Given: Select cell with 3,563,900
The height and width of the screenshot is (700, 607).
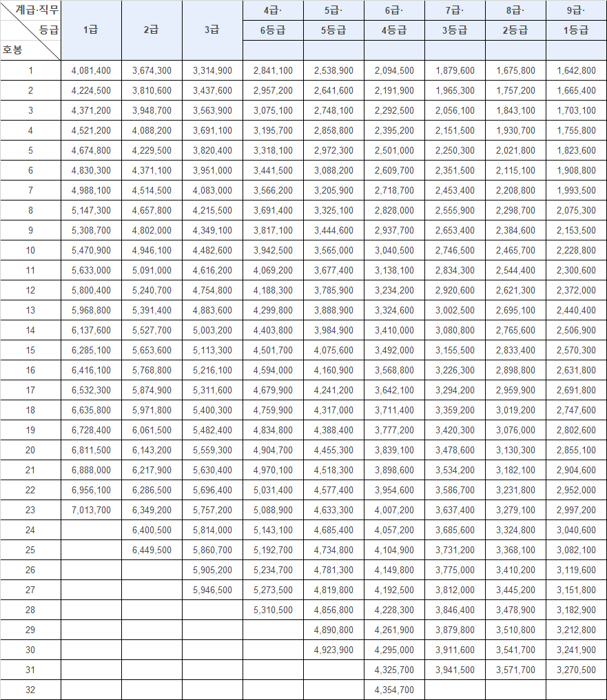Looking at the screenshot, I should click(x=212, y=111).
